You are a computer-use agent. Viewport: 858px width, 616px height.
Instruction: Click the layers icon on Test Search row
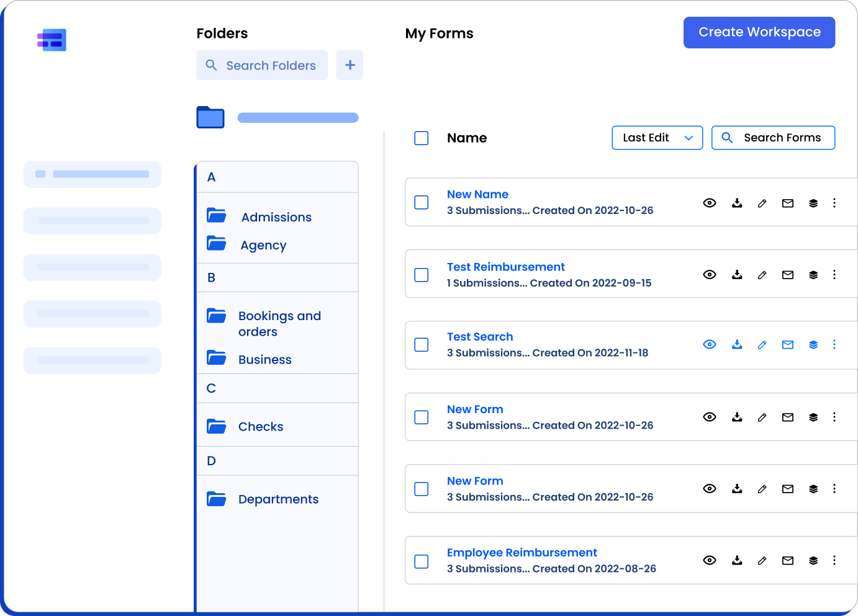[813, 344]
